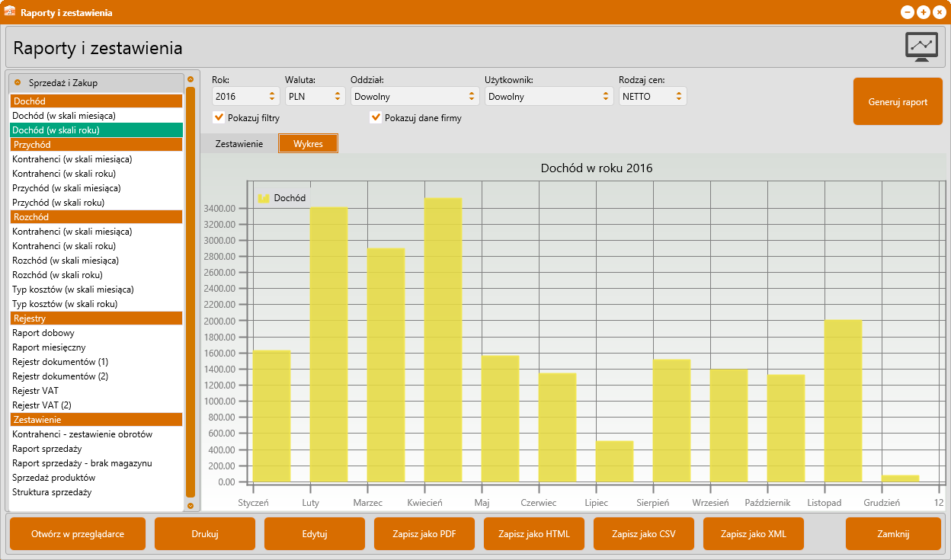Select the Wykres tab
This screenshot has width=951, height=560.
tap(308, 144)
